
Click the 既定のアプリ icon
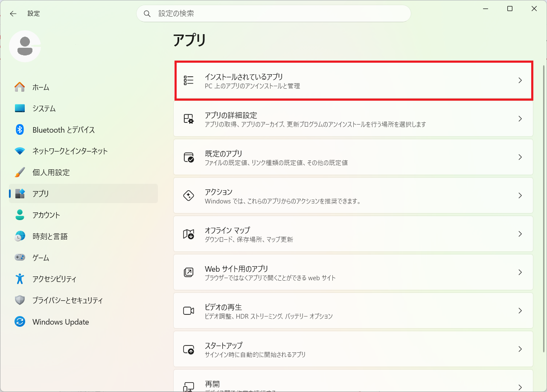tap(189, 157)
